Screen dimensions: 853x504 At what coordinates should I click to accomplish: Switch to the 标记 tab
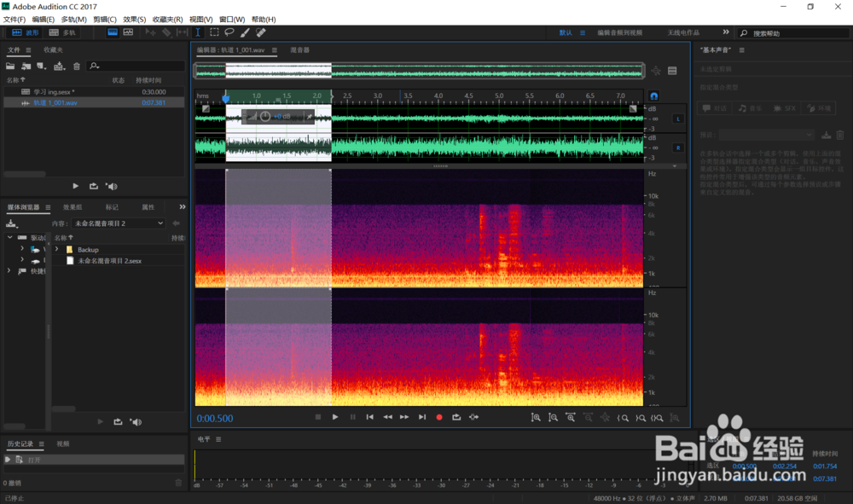click(112, 207)
